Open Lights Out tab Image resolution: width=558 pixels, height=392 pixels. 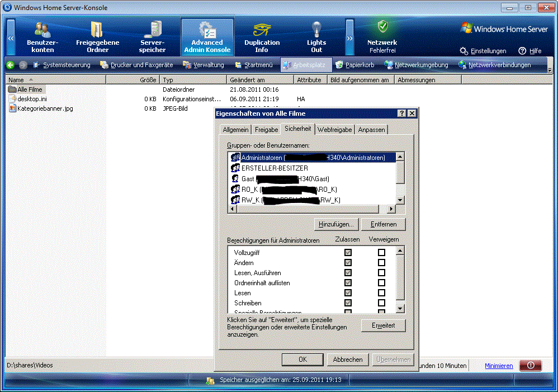pos(316,37)
